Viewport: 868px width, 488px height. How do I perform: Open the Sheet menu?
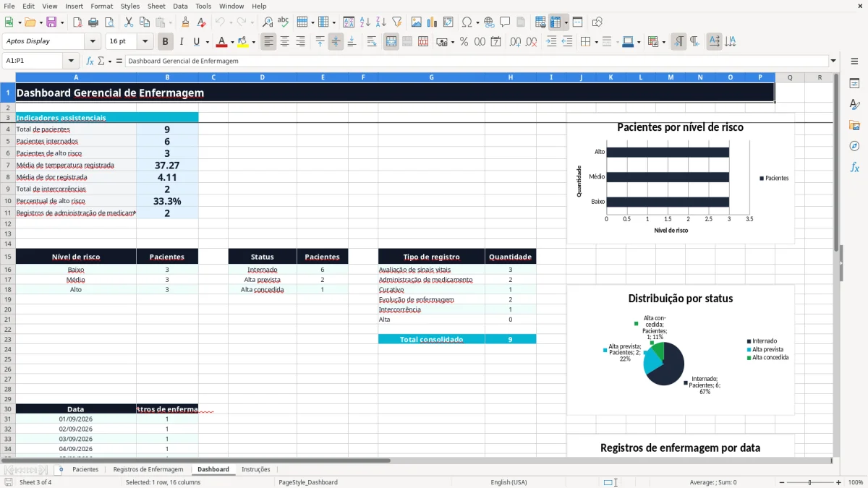[x=156, y=6]
